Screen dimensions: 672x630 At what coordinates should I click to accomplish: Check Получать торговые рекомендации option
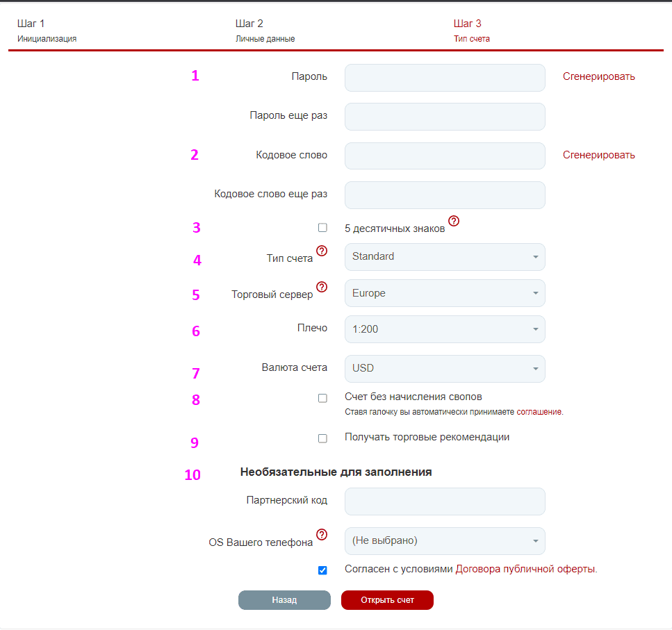(x=322, y=438)
